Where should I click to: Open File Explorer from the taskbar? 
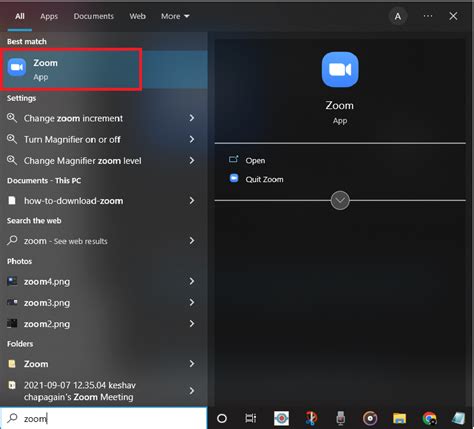[x=399, y=418]
